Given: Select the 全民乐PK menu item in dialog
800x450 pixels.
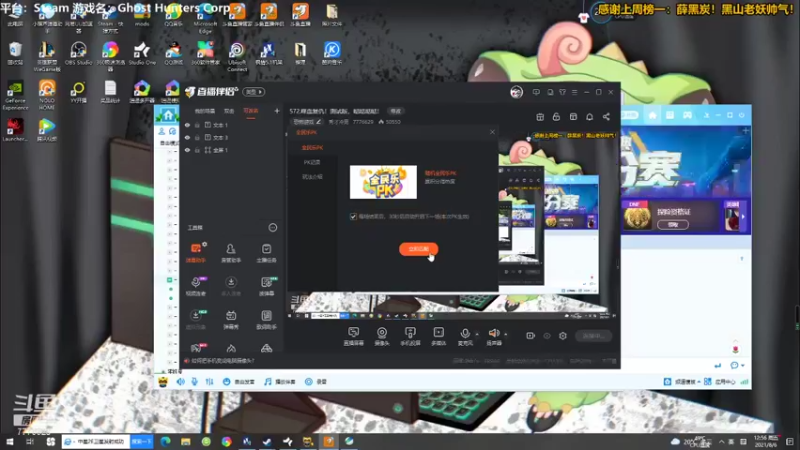Looking at the screenshot, I should point(312,147).
